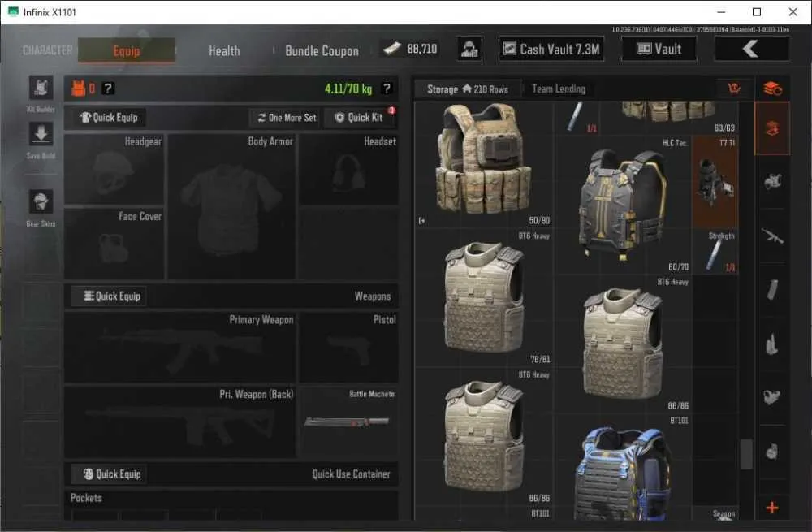Filter storage by grenade icon
The width and height of the screenshot is (812, 532).
click(772, 452)
